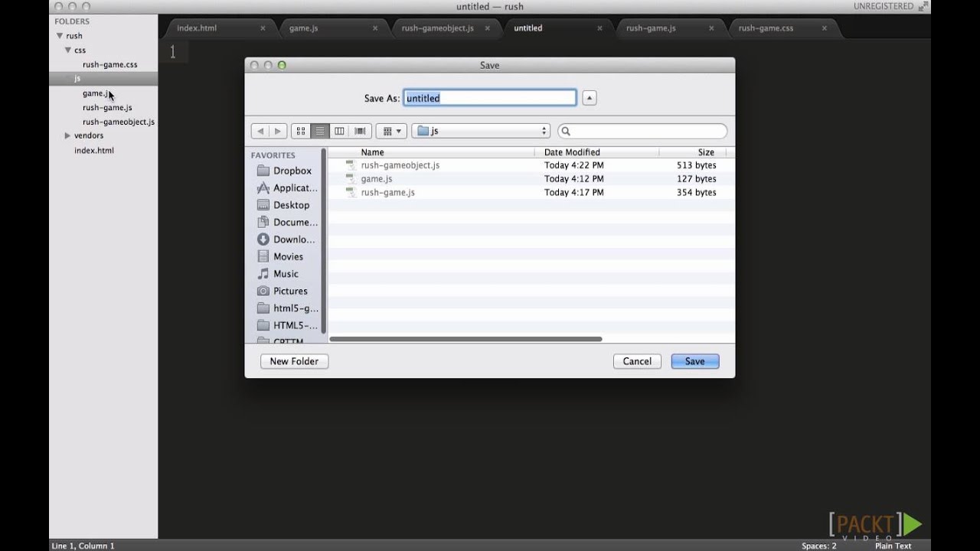
Task: Select game.js file icon in file list
Action: 351,179
